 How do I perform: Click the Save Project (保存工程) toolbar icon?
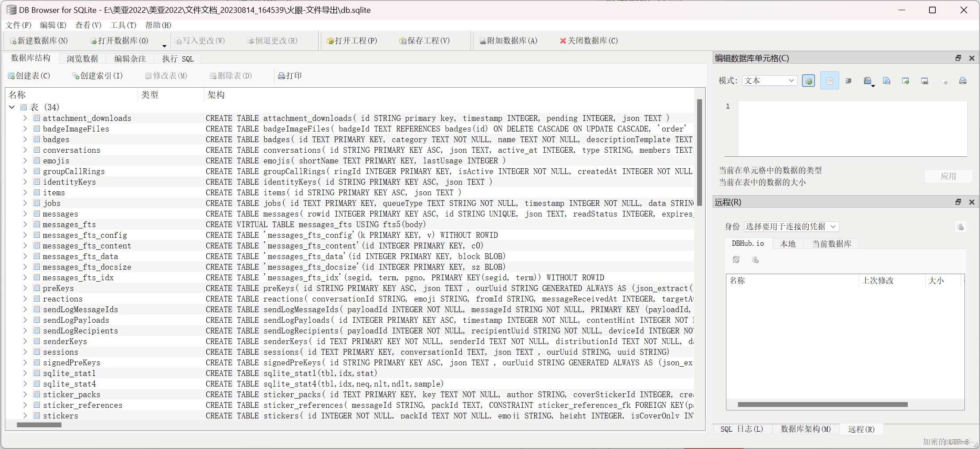403,41
